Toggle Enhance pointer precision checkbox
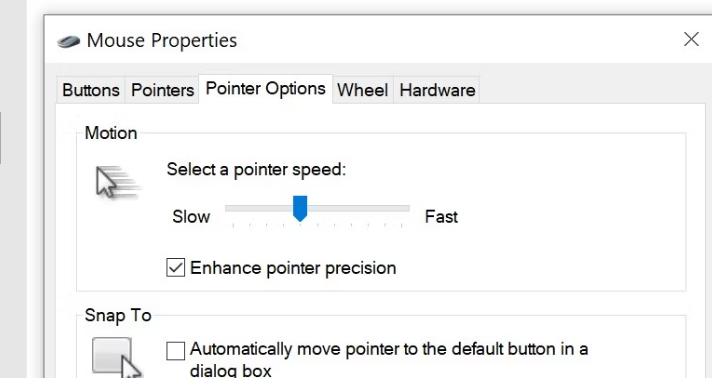Image resolution: width=712 pixels, height=389 pixels. pyautogui.click(x=175, y=267)
